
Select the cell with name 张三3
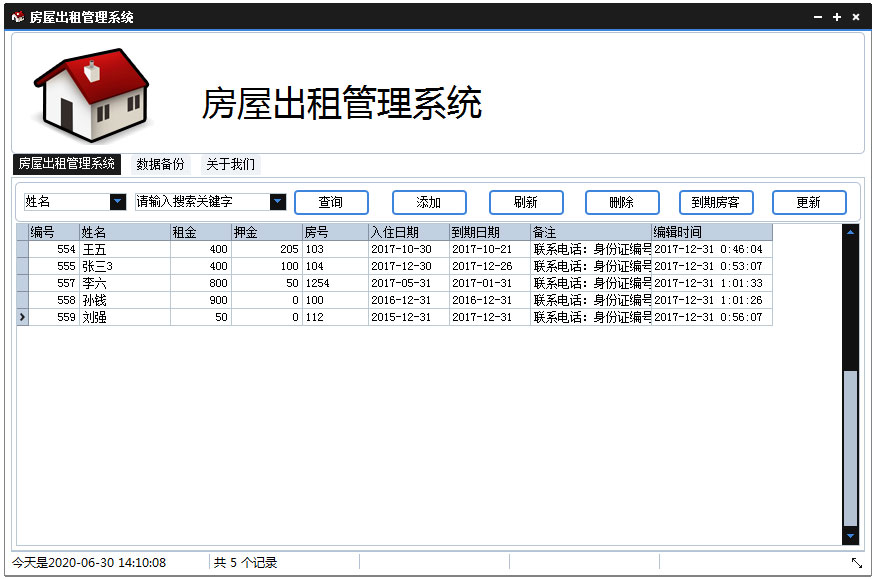[x=125, y=267]
